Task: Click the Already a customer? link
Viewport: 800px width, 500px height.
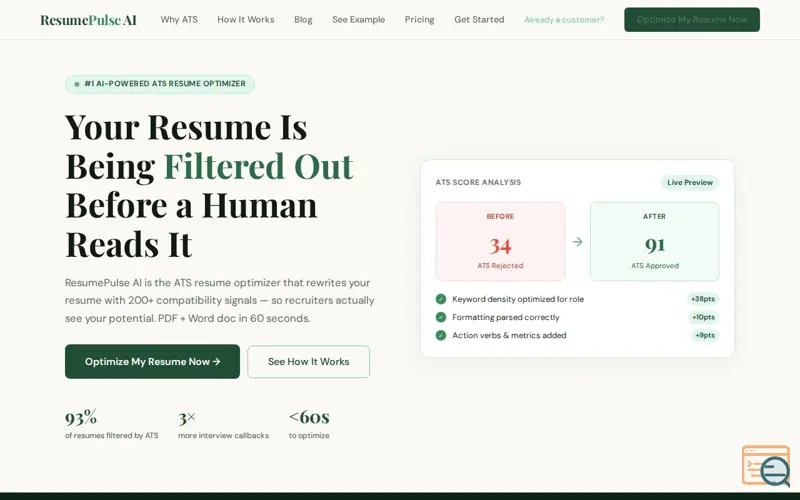Action: (x=564, y=20)
